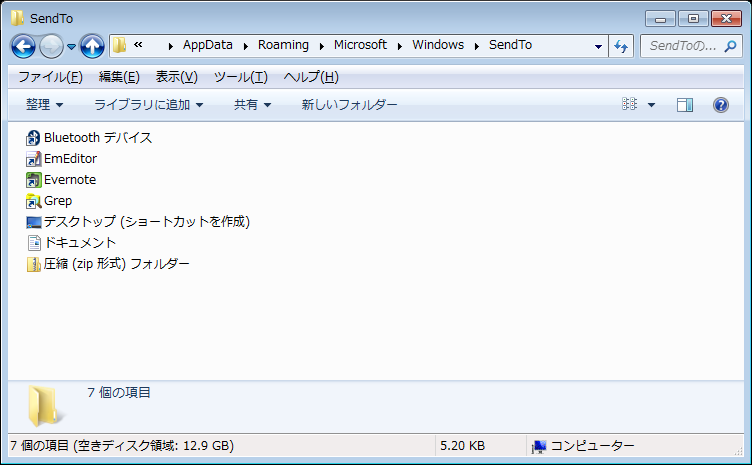The image size is (752, 465).
Task: Select Windows in the address path
Action: pyautogui.click(x=438, y=45)
